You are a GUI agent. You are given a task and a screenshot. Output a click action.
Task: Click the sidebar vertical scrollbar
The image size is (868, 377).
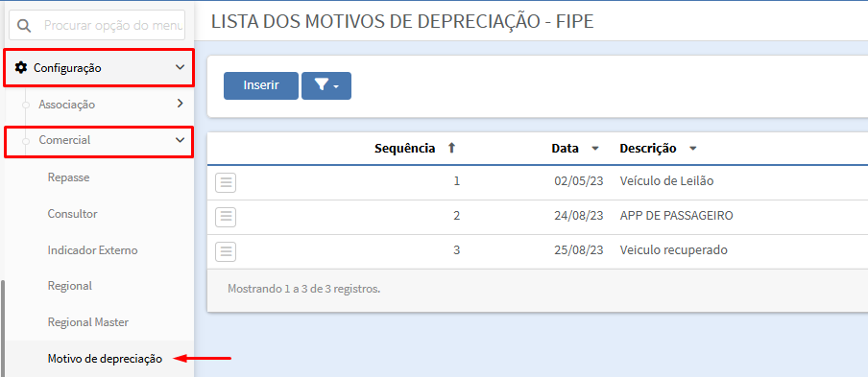coord(3,328)
